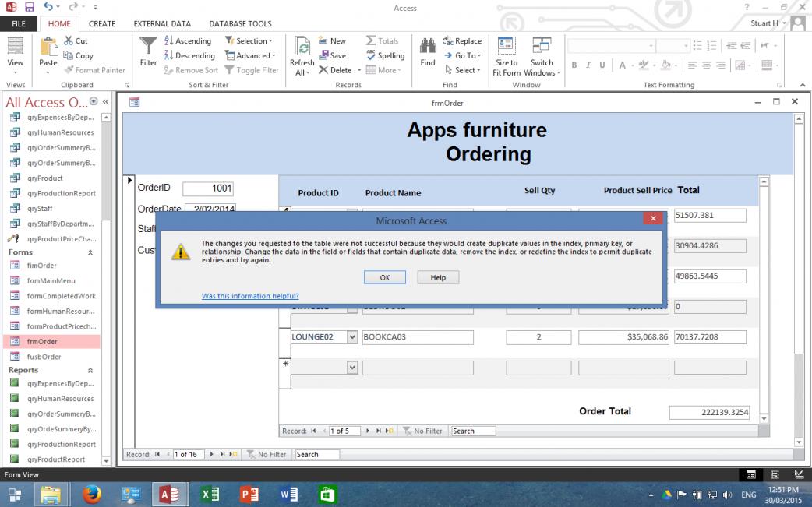Viewport: 812px width, 507px height.
Task: Click the warning dialog close X
Action: click(653, 218)
